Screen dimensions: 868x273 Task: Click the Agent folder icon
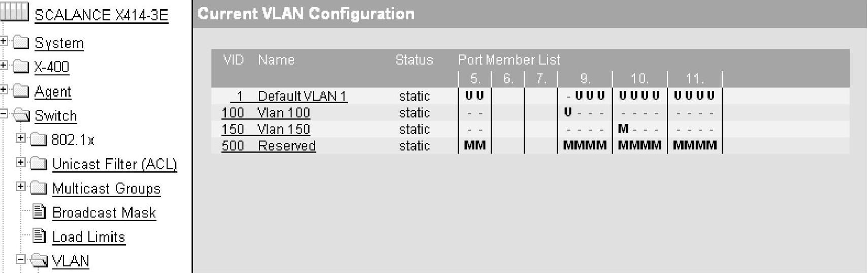pos(21,90)
